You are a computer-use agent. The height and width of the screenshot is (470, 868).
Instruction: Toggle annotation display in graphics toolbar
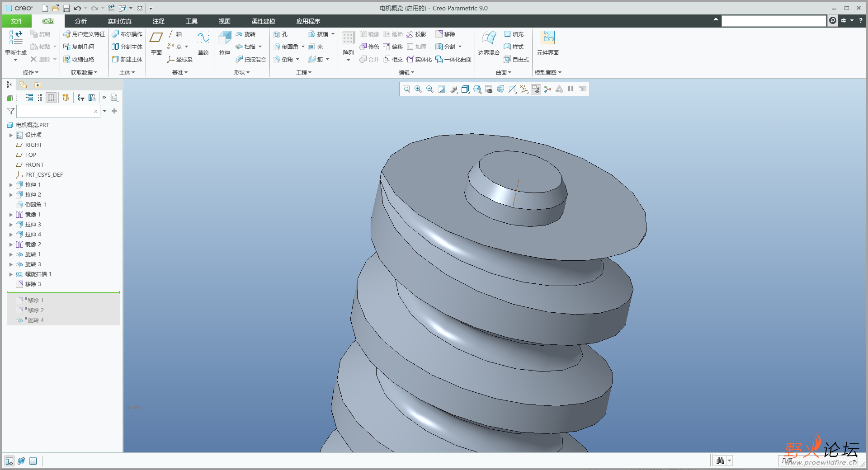pos(536,89)
